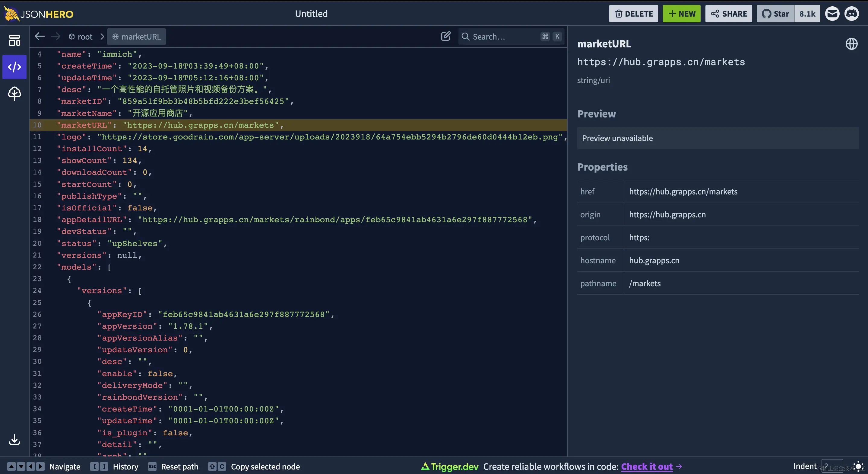Select the marketURL breadcrumb
Screen dimensions: 868x474
(136, 37)
